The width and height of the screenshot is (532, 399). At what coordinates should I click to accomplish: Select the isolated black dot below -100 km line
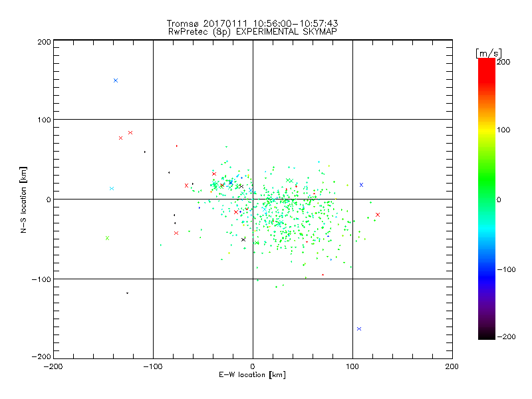[x=127, y=293]
